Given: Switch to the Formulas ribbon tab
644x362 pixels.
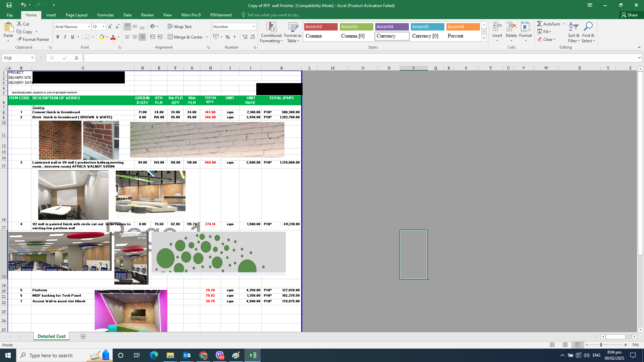Looking at the screenshot, I should click(105, 15).
